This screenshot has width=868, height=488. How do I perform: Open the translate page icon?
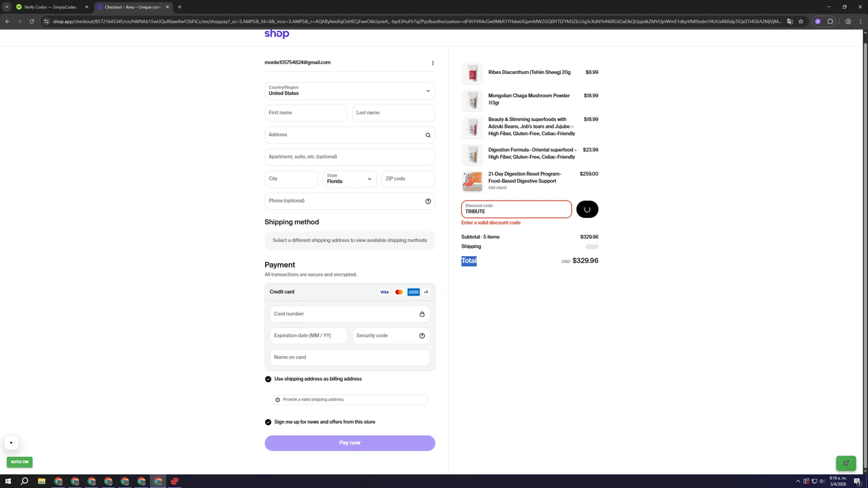pos(790,21)
